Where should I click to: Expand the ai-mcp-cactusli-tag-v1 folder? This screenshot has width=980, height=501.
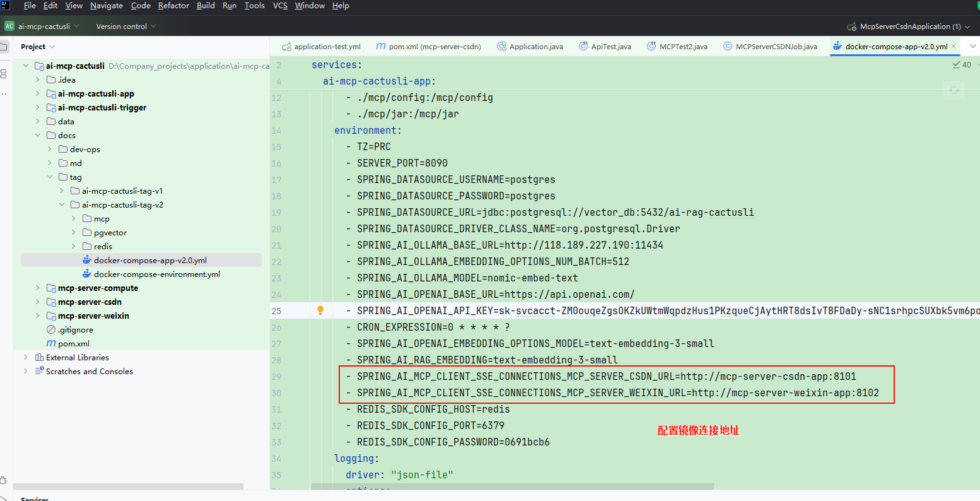point(62,191)
